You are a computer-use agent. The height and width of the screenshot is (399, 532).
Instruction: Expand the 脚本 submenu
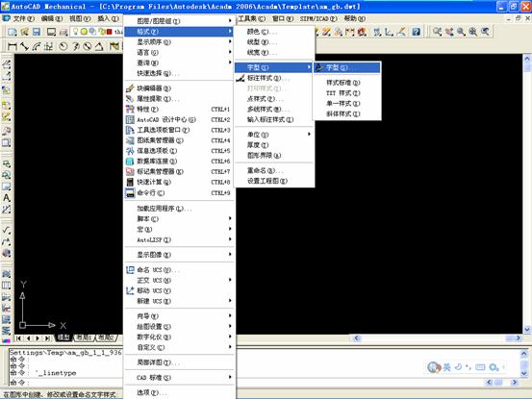tap(180, 219)
